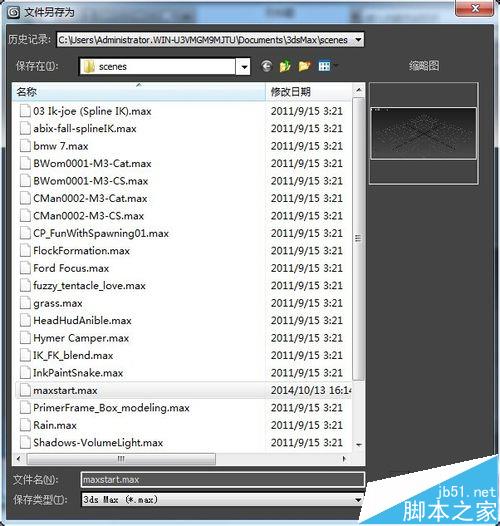Select BWom0001-M3-Cat.max file
Viewport: 500px width, 526px height.
[92, 163]
